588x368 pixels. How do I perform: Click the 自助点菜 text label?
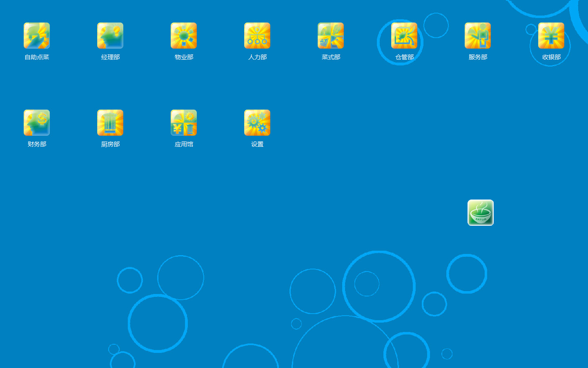pos(37,57)
